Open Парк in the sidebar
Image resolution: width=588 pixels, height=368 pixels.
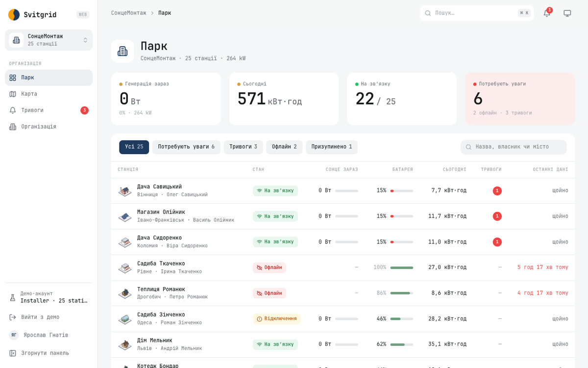(49, 78)
